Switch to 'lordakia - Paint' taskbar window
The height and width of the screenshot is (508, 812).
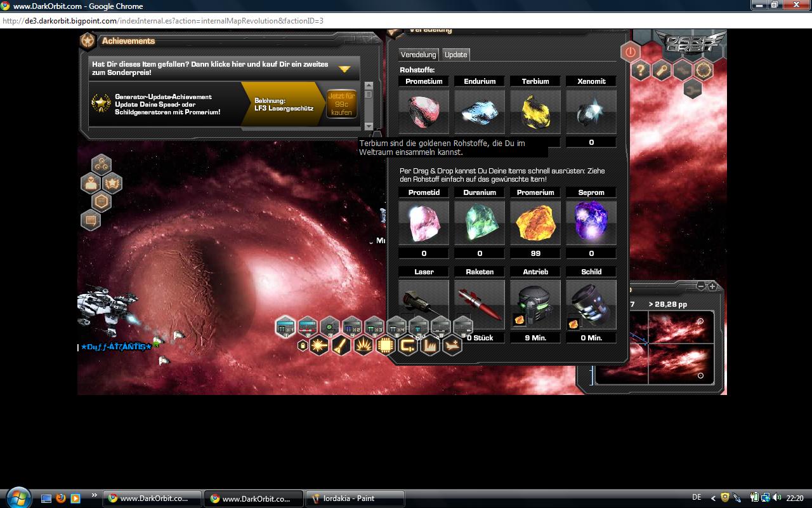[x=355, y=498]
